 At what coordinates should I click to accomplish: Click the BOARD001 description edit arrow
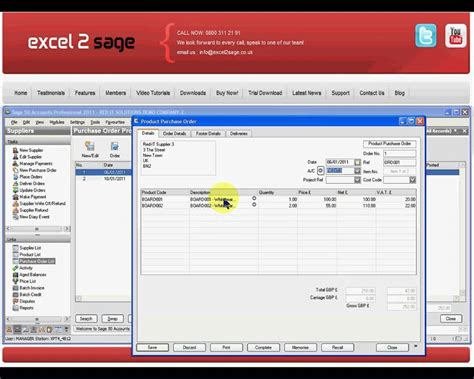point(254,198)
